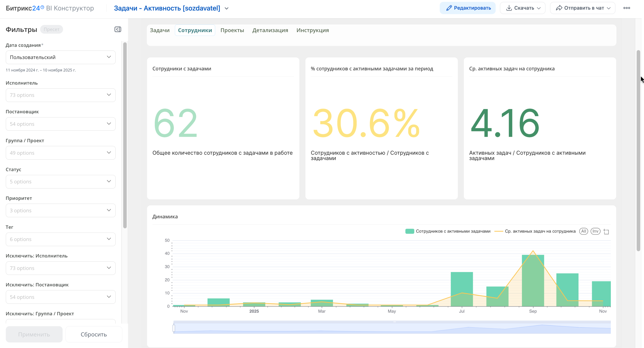The image size is (644, 348).
Task: Click the share arrow in Отправить в чат
Action: coord(559,8)
